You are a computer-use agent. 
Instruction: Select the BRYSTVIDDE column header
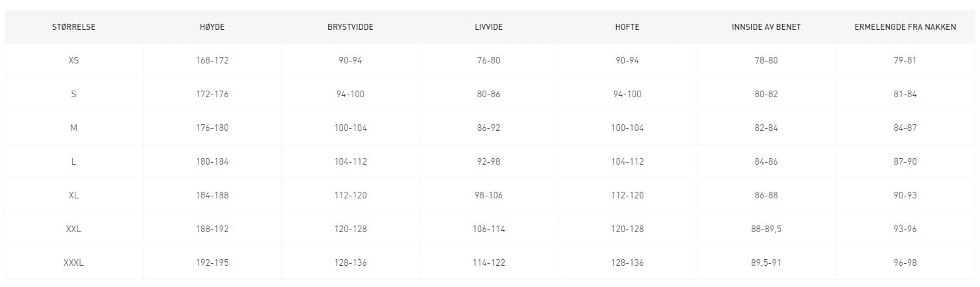pos(350,27)
